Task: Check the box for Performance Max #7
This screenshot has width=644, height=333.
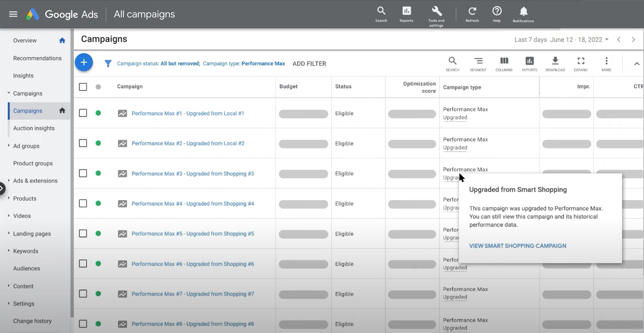Action: (83, 294)
